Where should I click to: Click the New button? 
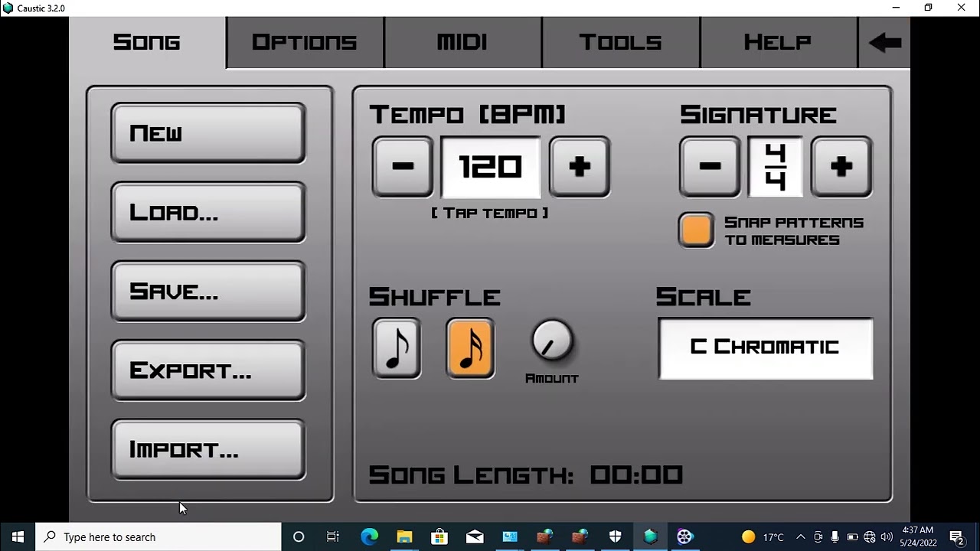tap(208, 133)
